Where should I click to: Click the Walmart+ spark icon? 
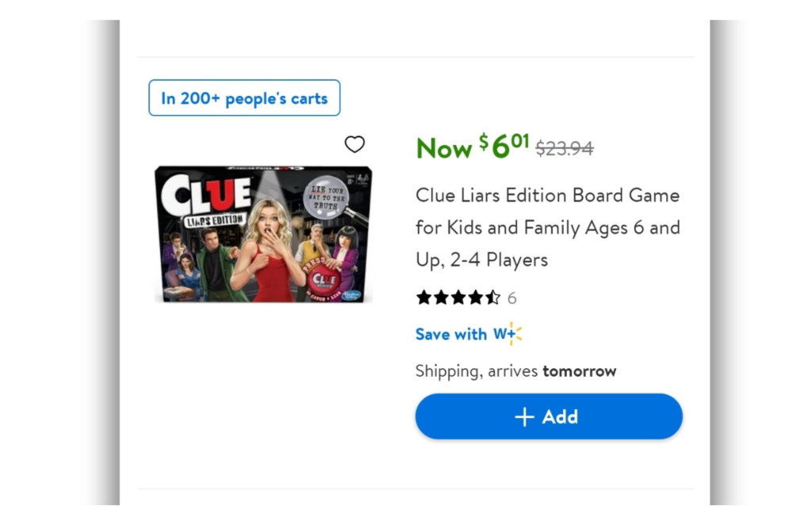[x=515, y=334]
